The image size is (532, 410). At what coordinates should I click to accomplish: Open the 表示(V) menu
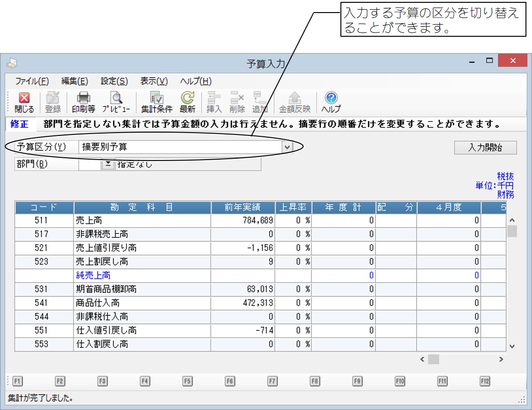[154, 81]
